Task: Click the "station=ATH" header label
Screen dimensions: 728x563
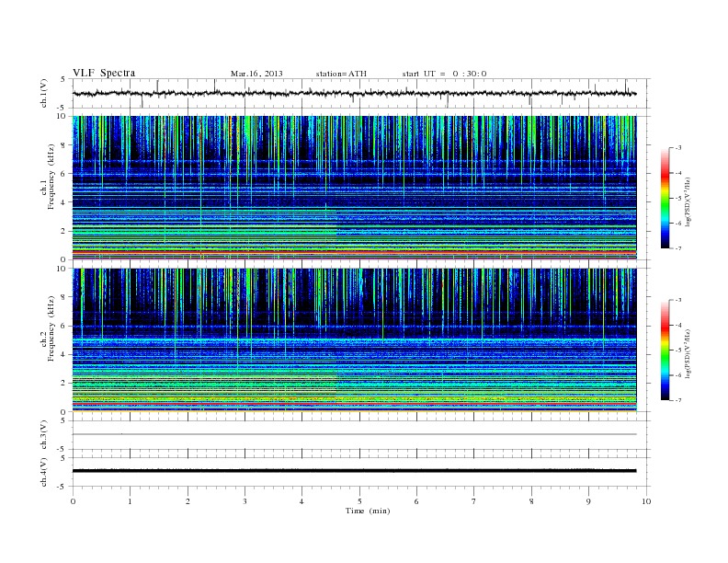Action: tap(341, 74)
